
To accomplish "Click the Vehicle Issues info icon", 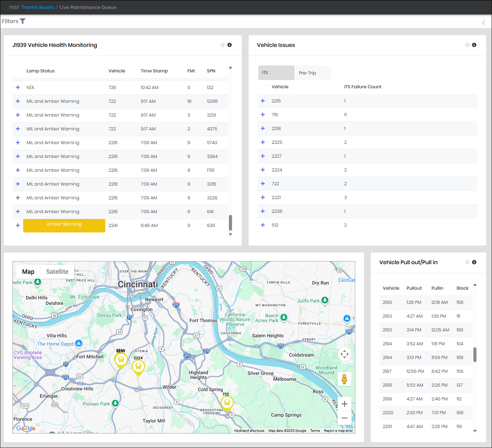I will (x=474, y=45).
